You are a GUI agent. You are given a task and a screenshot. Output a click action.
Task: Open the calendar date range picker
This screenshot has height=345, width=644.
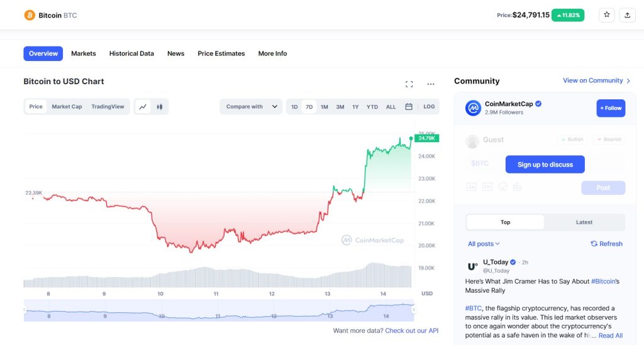click(x=409, y=107)
